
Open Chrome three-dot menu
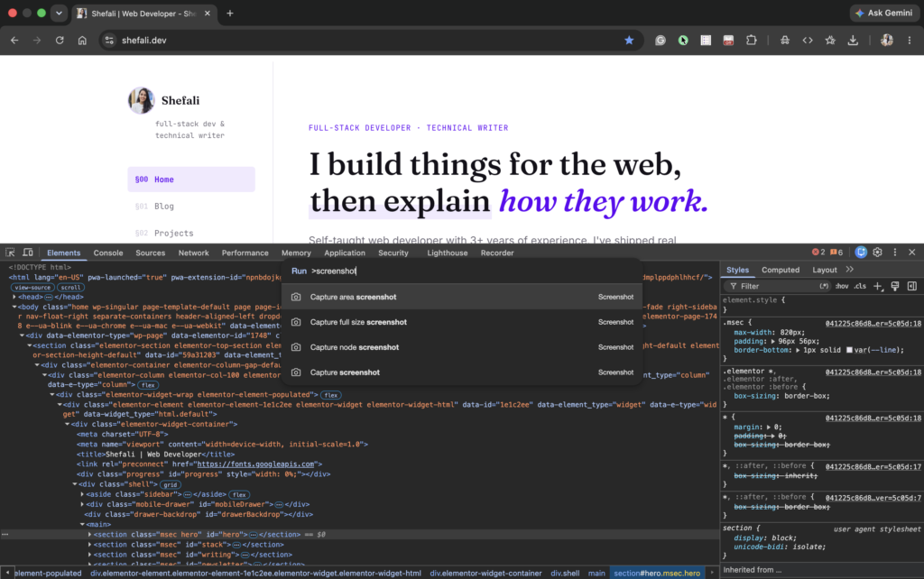point(910,40)
